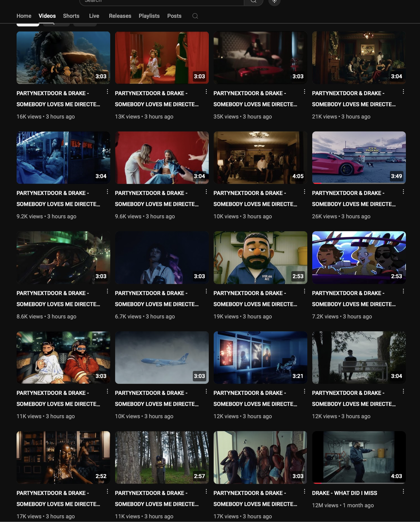Play the red Corvette thumbnail video lasting 3:49
420x522 pixels.
click(359, 158)
